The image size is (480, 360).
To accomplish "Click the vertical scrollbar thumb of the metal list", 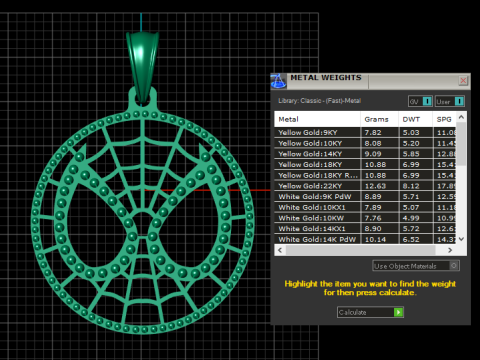I will coord(461,143).
